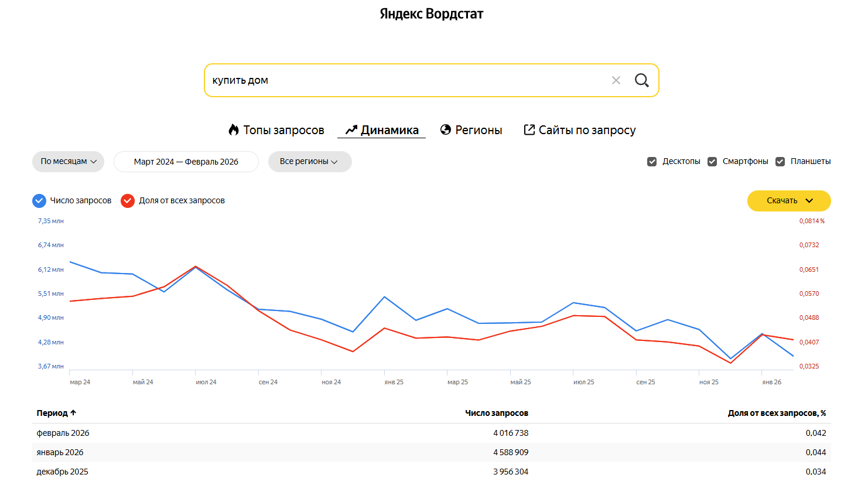Image resolution: width=868 pixels, height=478 pixels.
Task: Open the Скачать download dropdown
Action: click(788, 201)
